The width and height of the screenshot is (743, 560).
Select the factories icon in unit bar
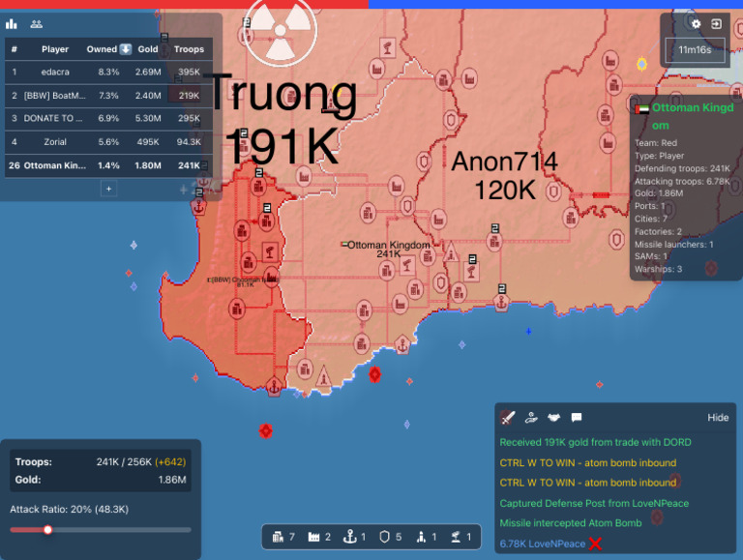(x=315, y=537)
